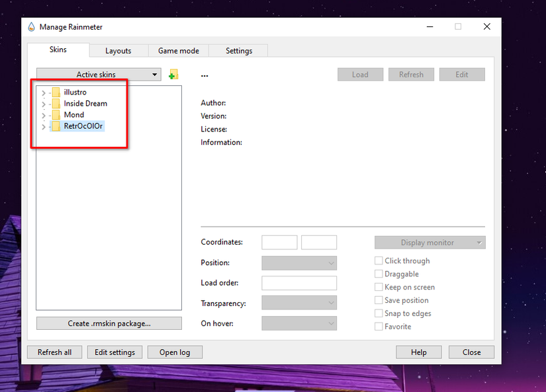Toggle the Draggable checkbox
The height and width of the screenshot is (392, 546).
tap(379, 274)
